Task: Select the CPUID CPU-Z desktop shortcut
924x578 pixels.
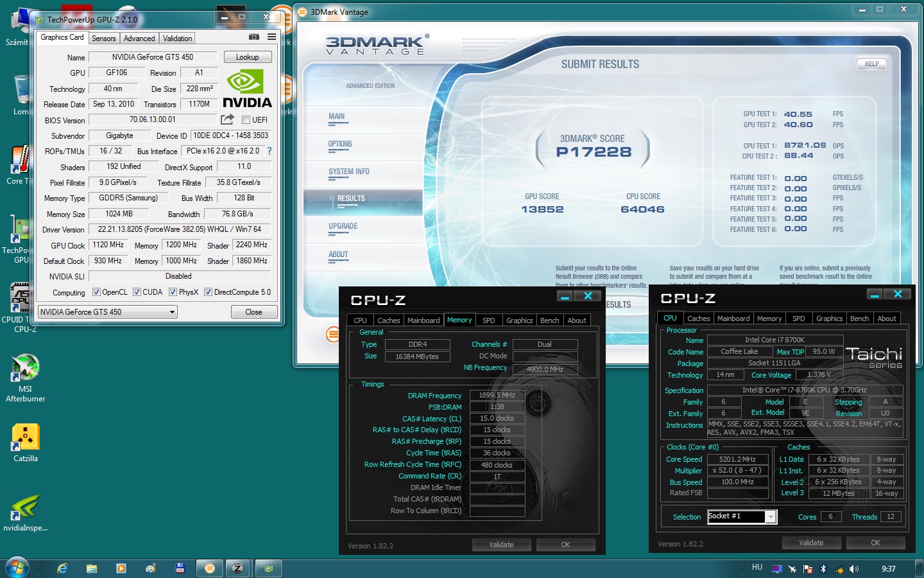Action: pos(21,307)
